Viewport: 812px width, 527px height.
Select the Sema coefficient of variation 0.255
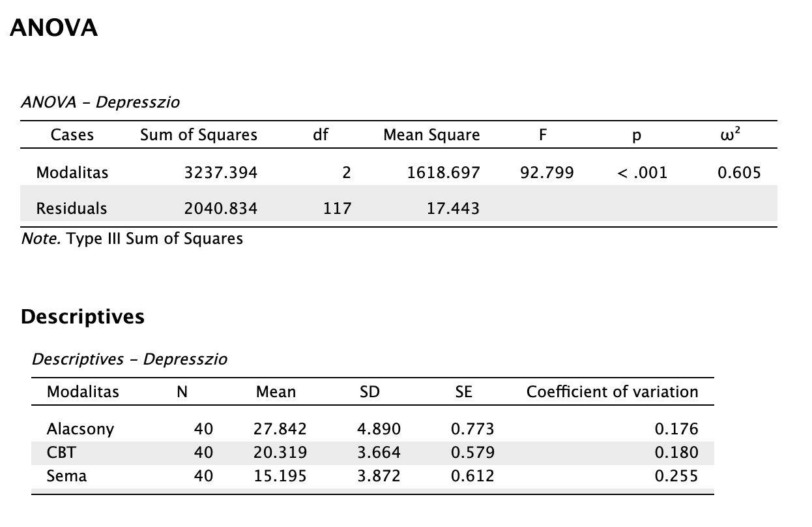click(676, 476)
